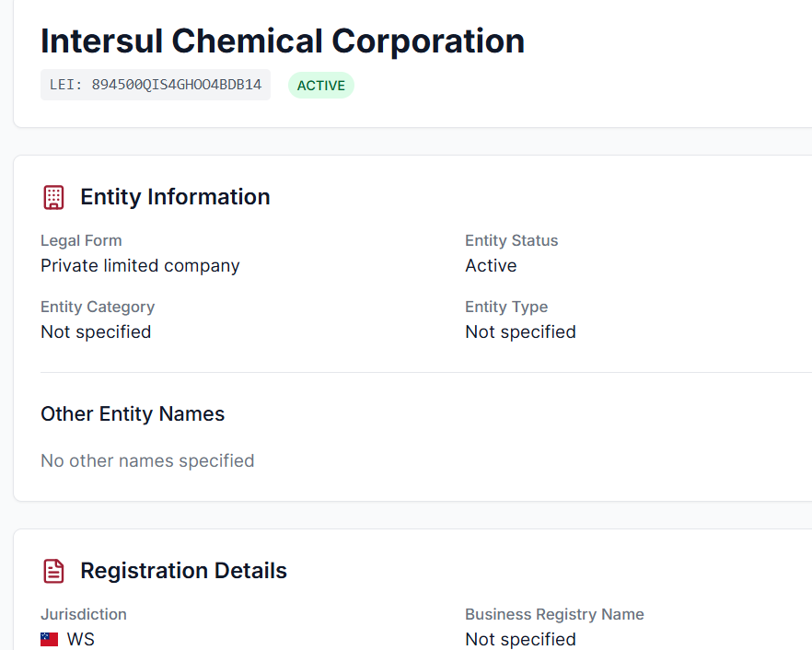Click the Active value under Entity Status
Image resolution: width=812 pixels, height=650 pixels.
[491, 265]
